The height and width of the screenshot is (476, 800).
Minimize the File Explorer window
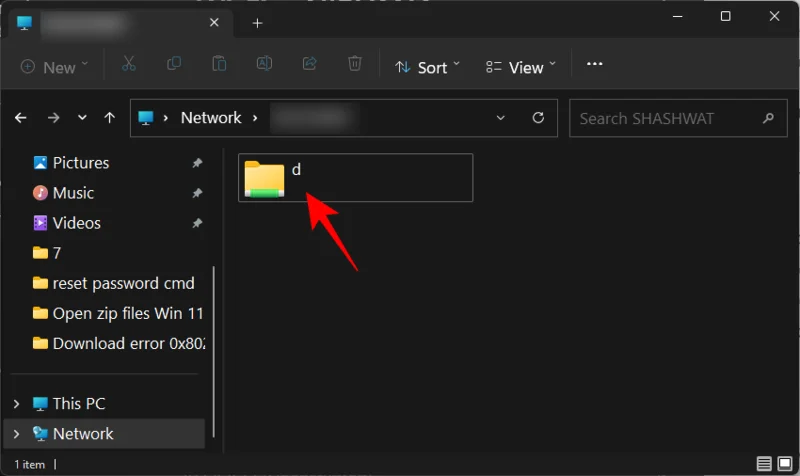pos(677,16)
